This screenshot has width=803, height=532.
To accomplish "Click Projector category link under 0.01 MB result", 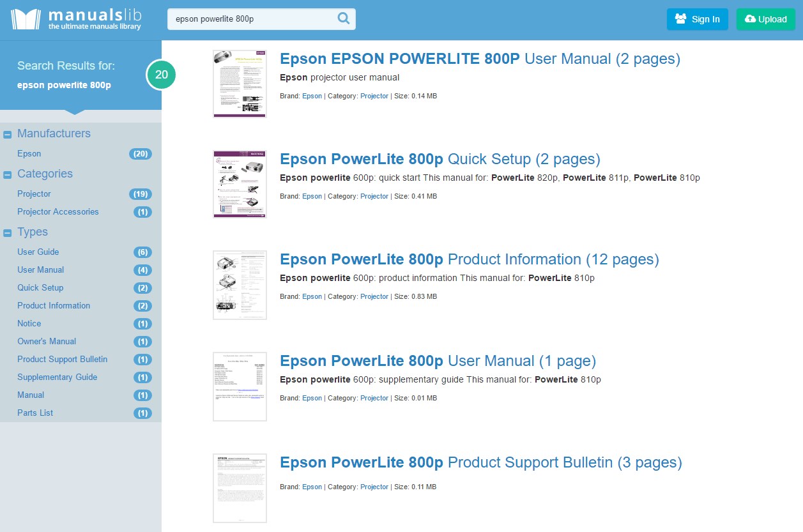I will pyautogui.click(x=374, y=398).
